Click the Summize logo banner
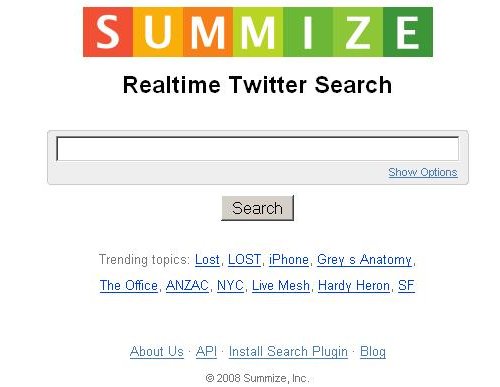The width and height of the screenshot is (500, 387). [258, 32]
